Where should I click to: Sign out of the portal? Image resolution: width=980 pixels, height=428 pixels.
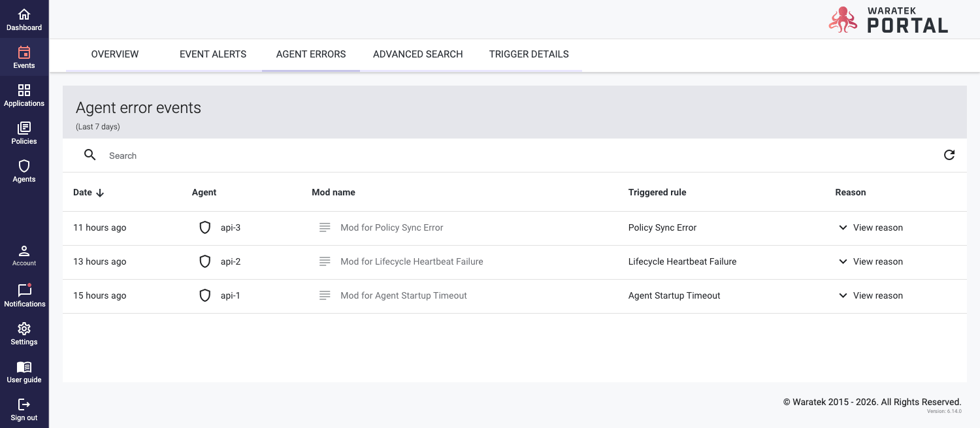24,410
